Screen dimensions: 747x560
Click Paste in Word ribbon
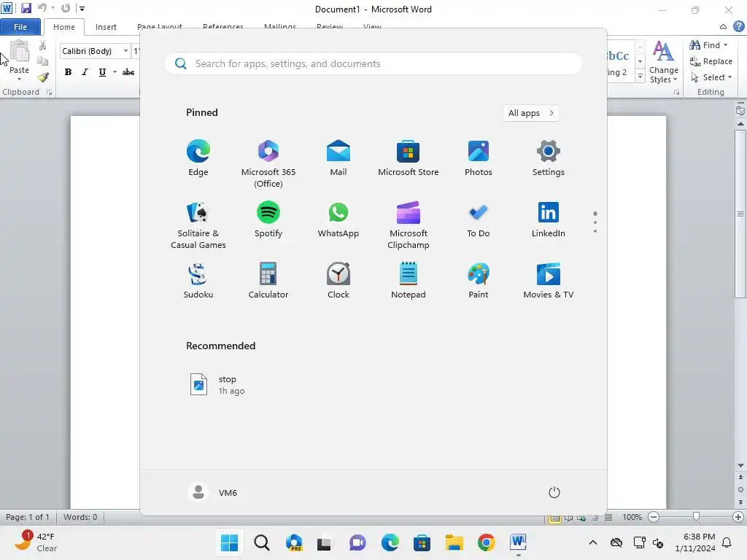click(20, 60)
